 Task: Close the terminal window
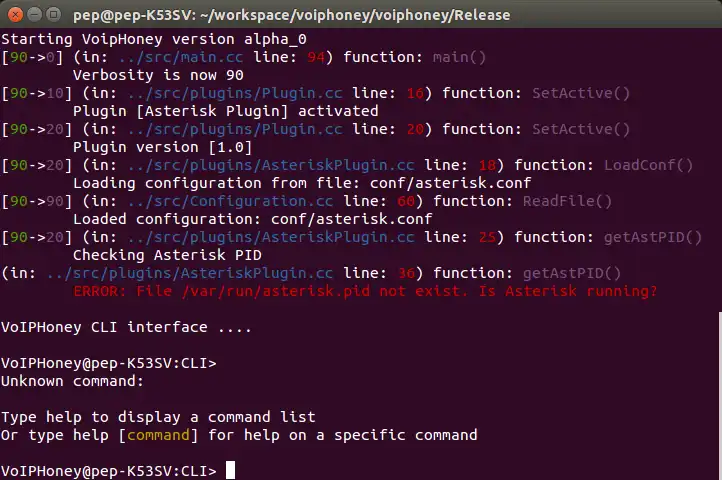click(13, 14)
